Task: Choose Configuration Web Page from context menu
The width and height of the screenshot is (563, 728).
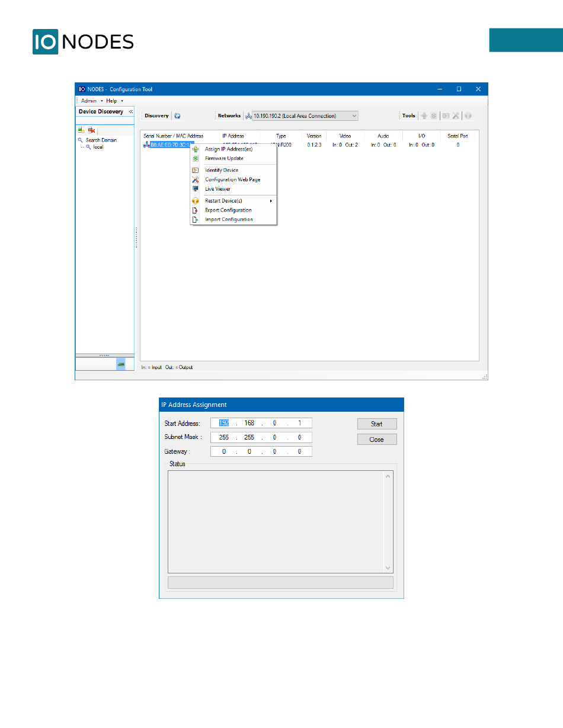Action: coord(233,179)
